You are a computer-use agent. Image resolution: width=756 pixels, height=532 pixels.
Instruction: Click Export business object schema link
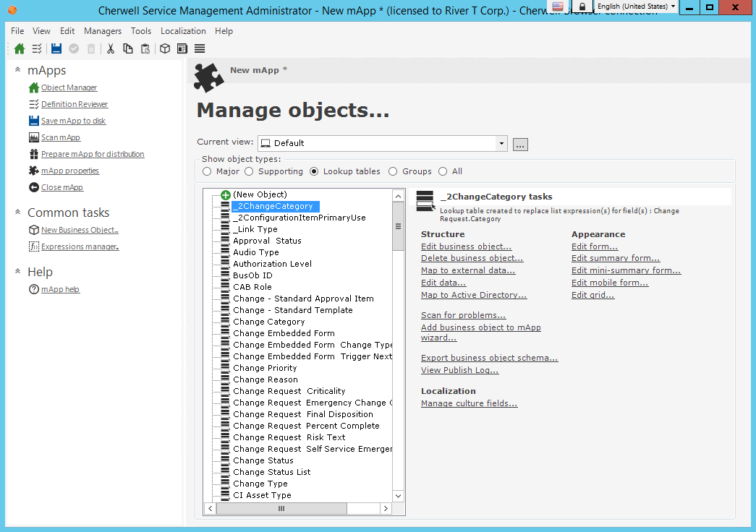pos(489,358)
